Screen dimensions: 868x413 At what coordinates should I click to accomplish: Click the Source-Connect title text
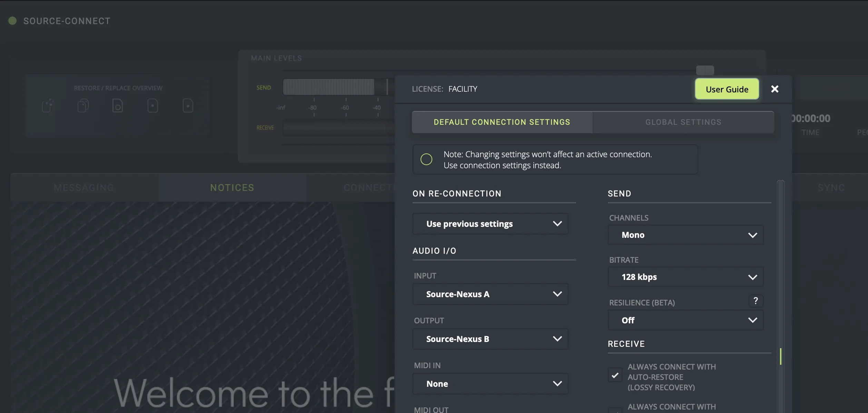67,21
